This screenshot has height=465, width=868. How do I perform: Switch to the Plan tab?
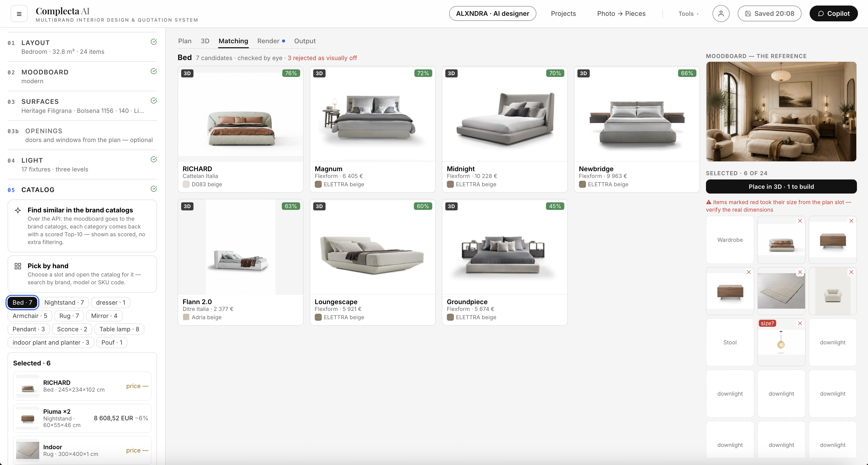point(185,41)
